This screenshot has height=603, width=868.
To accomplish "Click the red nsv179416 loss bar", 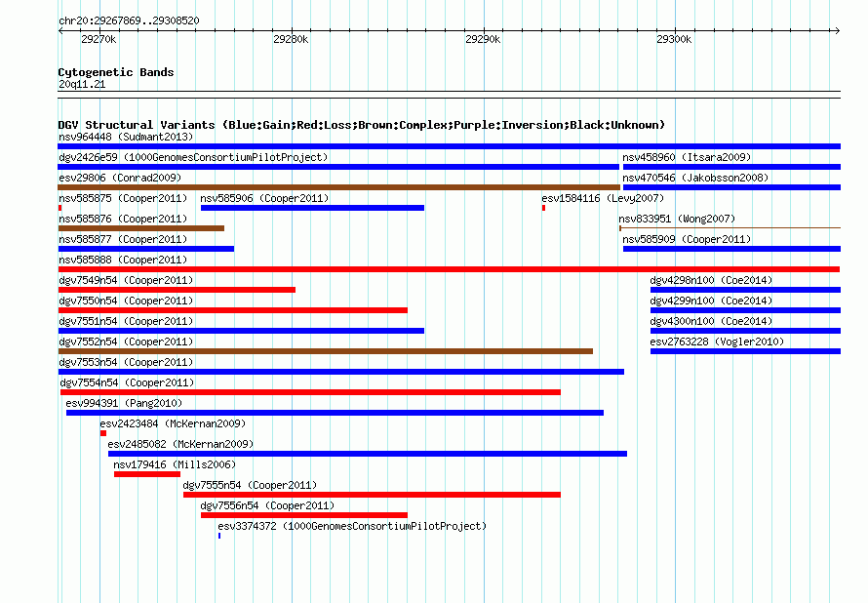I will (147, 474).
